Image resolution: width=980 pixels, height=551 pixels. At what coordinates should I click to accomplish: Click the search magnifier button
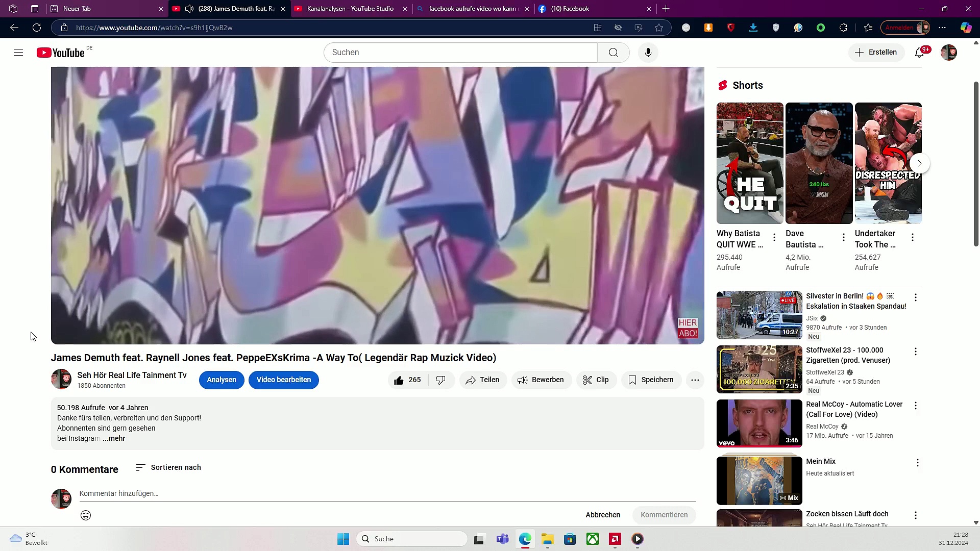[613, 53]
